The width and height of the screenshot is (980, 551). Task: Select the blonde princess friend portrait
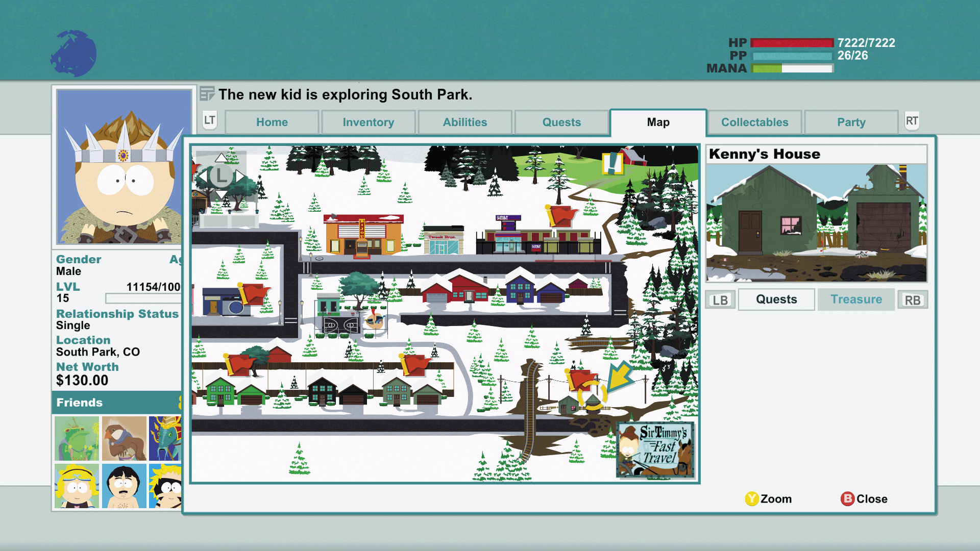(77, 486)
